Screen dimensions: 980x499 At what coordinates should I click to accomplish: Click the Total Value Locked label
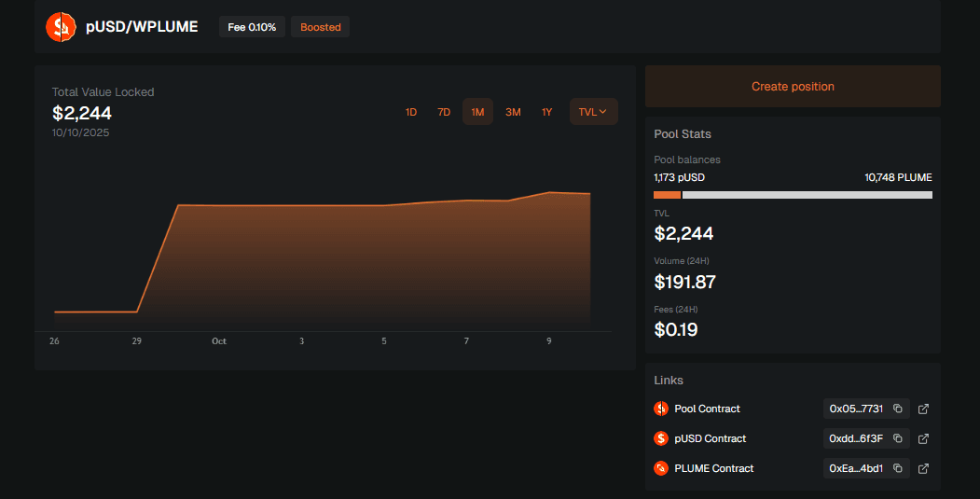(x=104, y=92)
